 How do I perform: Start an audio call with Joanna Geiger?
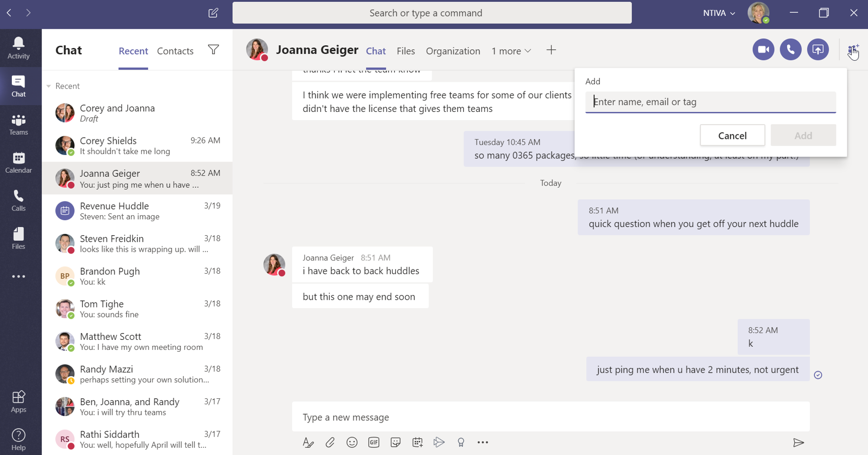[x=790, y=49]
